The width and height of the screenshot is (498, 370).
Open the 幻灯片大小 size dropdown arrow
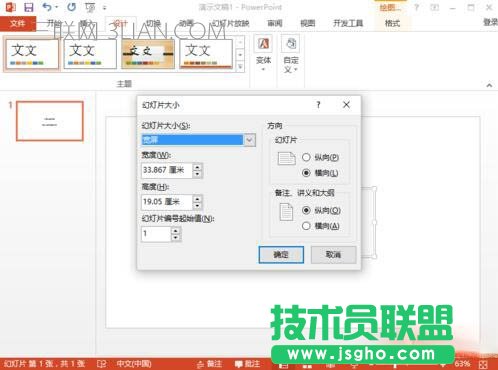(250, 140)
